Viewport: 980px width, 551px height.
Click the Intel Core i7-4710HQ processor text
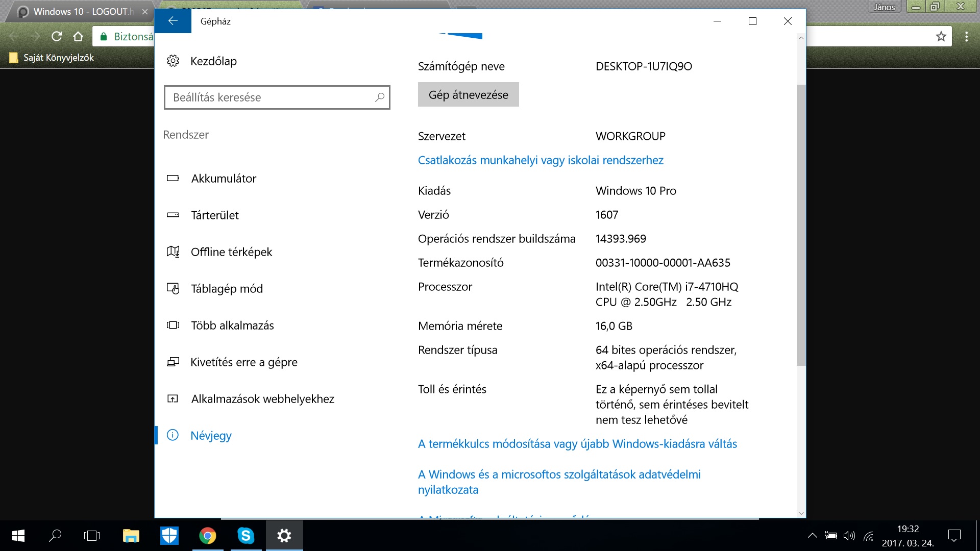[667, 294]
